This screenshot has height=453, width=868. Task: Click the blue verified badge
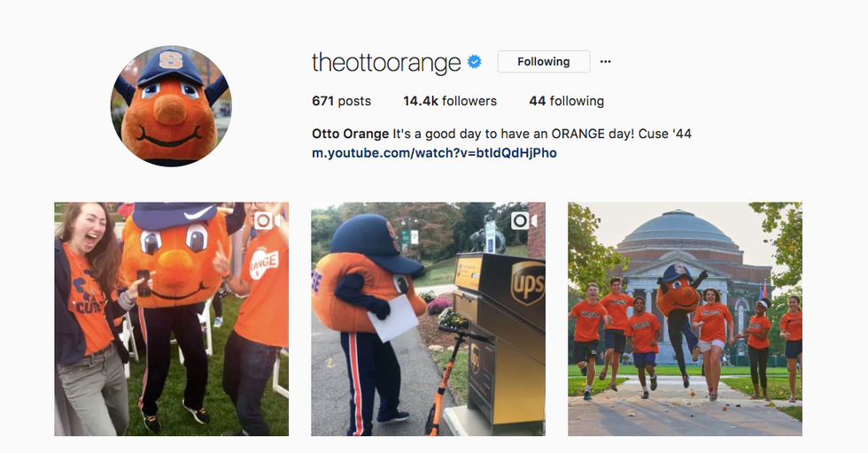pyautogui.click(x=475, y=62)
